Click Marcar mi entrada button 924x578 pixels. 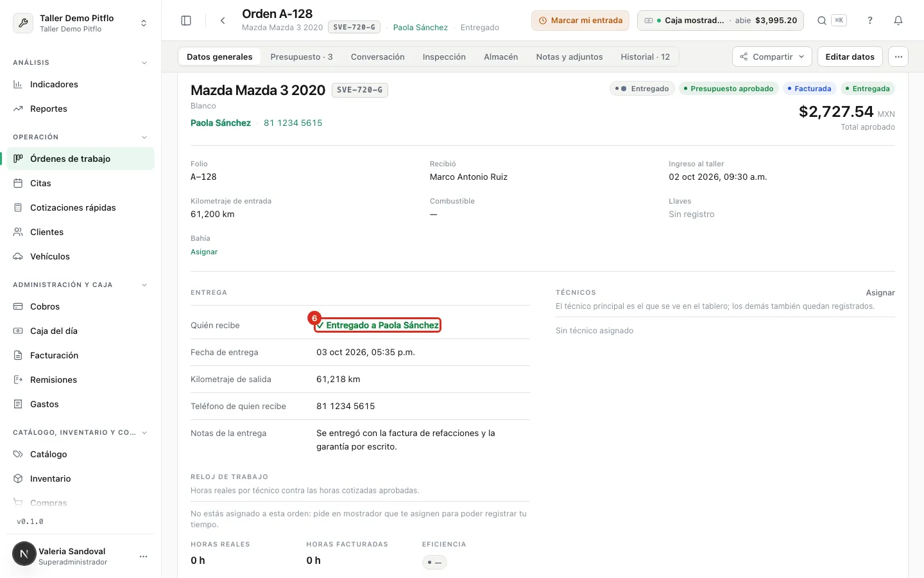coord(580,21)
